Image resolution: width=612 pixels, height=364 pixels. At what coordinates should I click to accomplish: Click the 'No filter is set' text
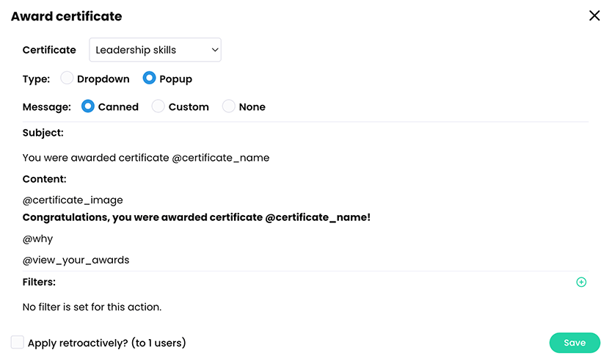[92, 307]
